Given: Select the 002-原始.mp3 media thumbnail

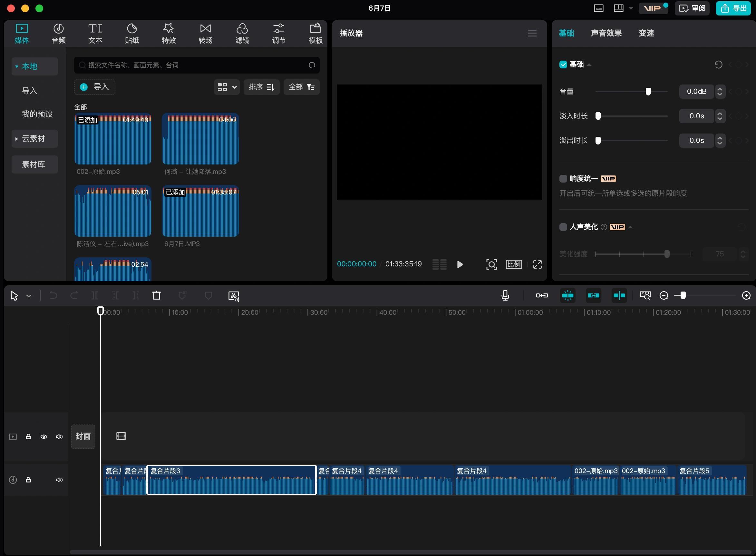Looking at the screenshot, I should 113,139.
